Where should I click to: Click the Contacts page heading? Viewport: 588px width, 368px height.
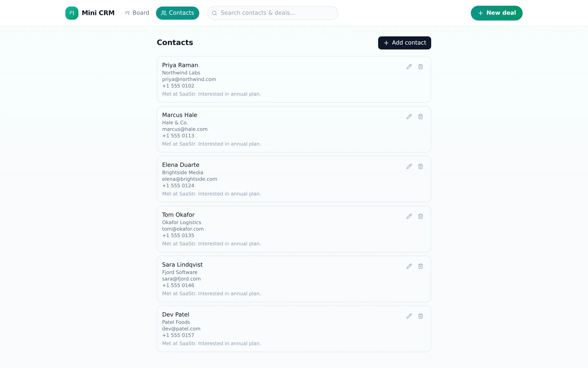point(175,43)
